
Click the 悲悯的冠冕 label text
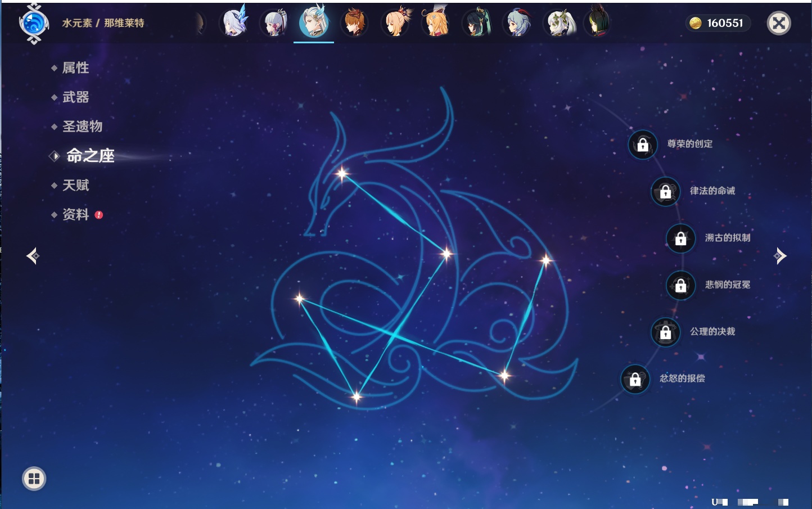[x=728, y=285]
